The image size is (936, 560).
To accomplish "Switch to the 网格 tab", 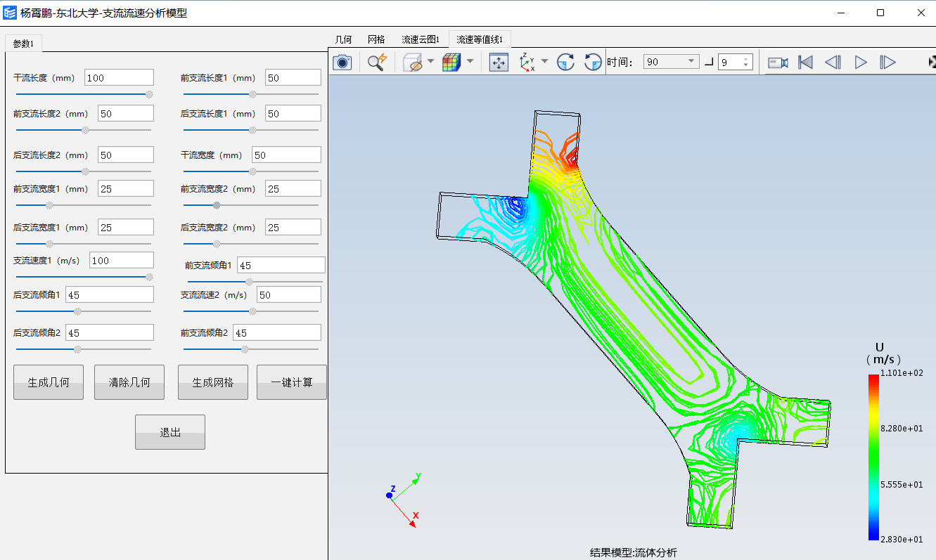I will [377, 39].
